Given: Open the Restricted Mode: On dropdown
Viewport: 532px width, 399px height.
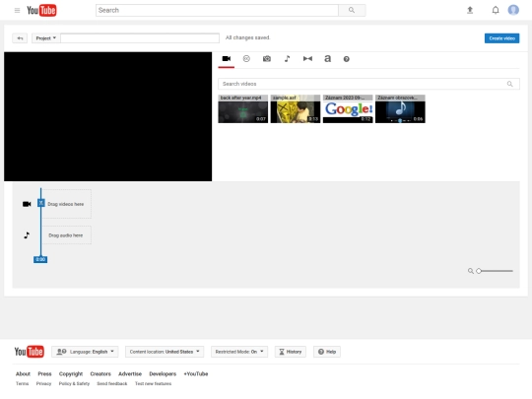Looking at the screenshot, I should (x=239, y=352).
